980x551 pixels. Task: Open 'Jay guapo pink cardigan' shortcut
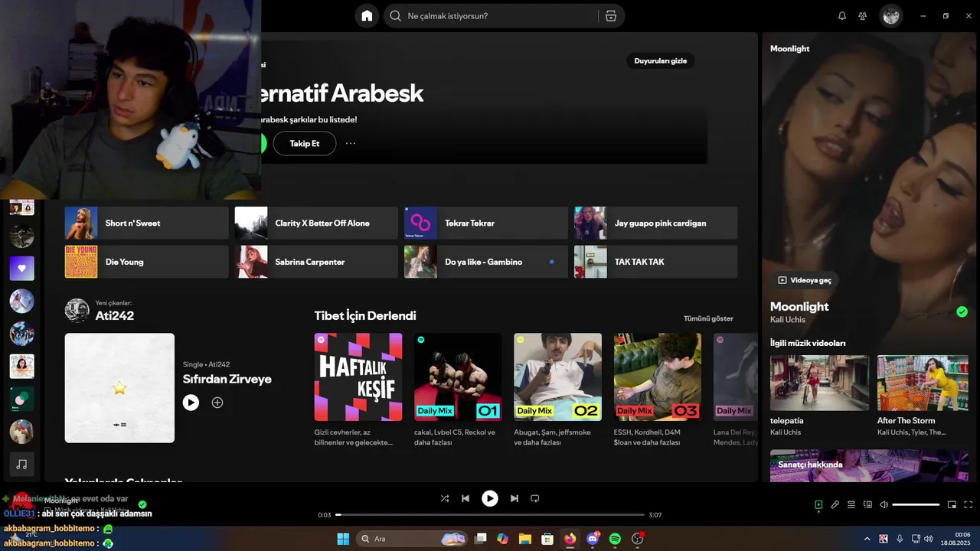(656, 223)
